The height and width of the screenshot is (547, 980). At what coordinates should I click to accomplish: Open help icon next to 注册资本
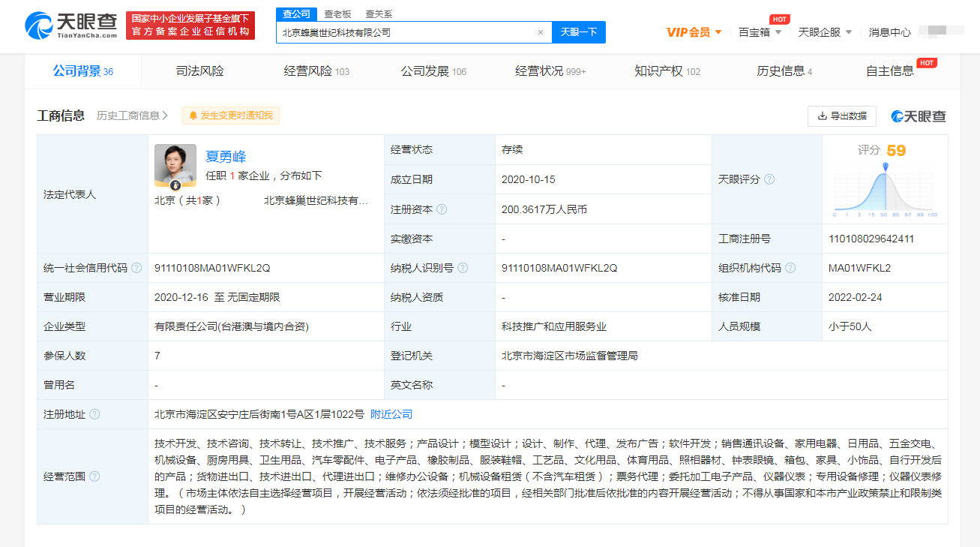point(442,209)
